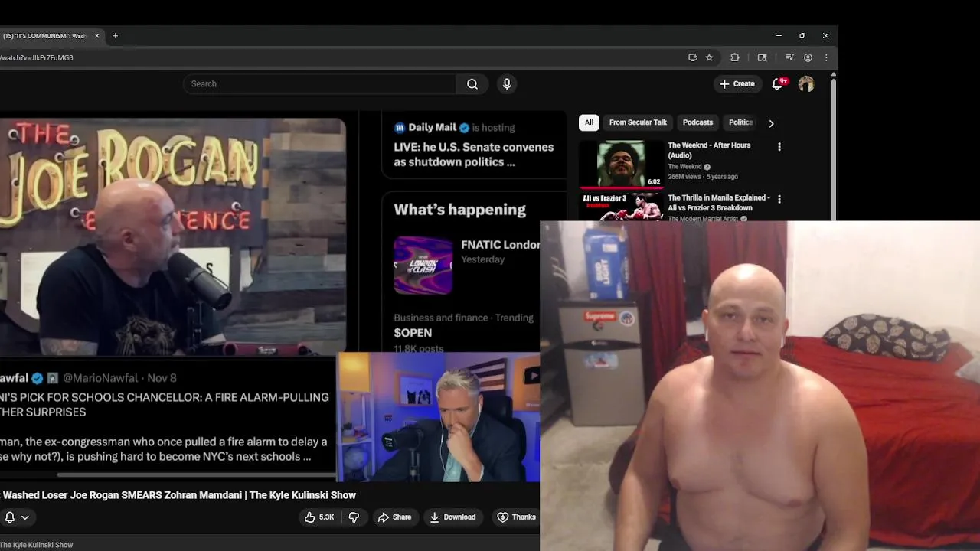The width and height of the screenshot is (980, 551).
Task: Open The Weeknd video thumbnail
Action: [x=621, y=164]
